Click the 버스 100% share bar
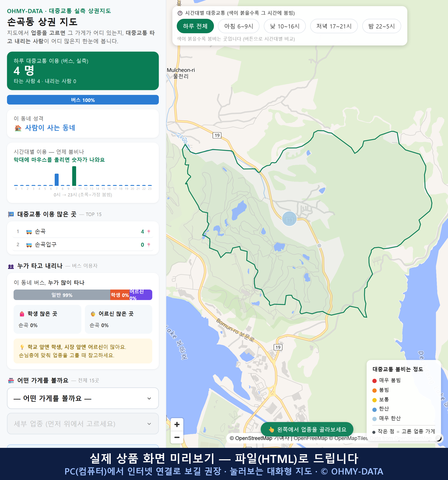The image size is (448, 480). (x=83, y=100)
